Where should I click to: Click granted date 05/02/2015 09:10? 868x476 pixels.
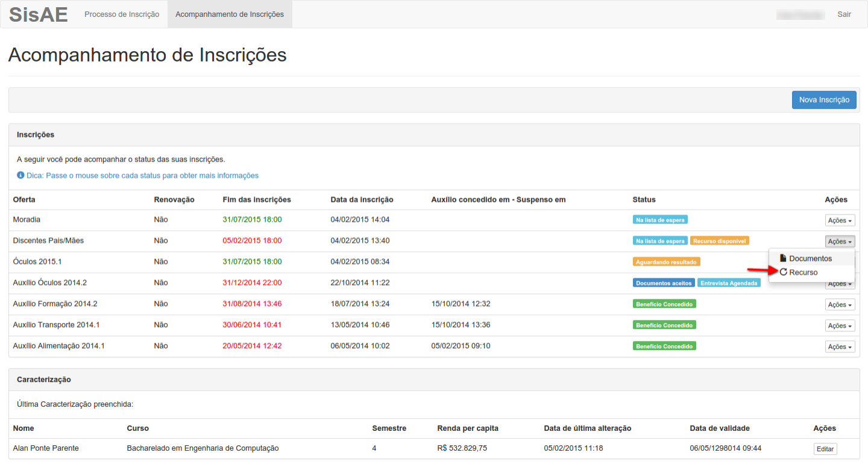[x=461, y=346]
